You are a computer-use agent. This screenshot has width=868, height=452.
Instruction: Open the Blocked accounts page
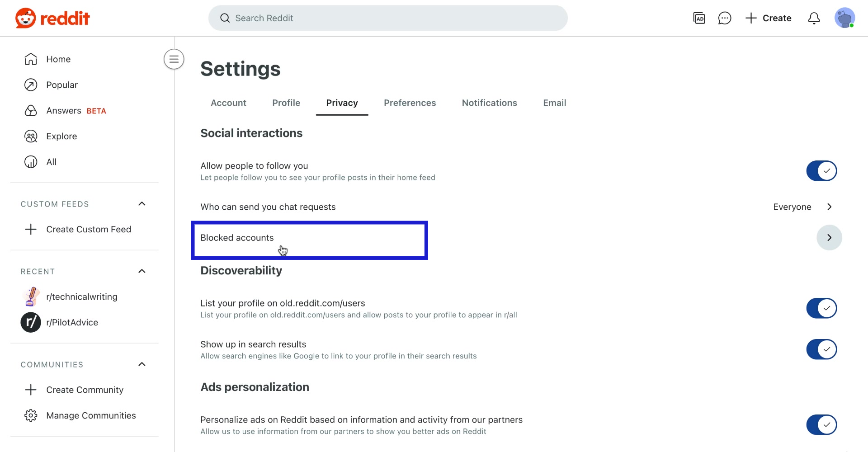tap(309, 237)
